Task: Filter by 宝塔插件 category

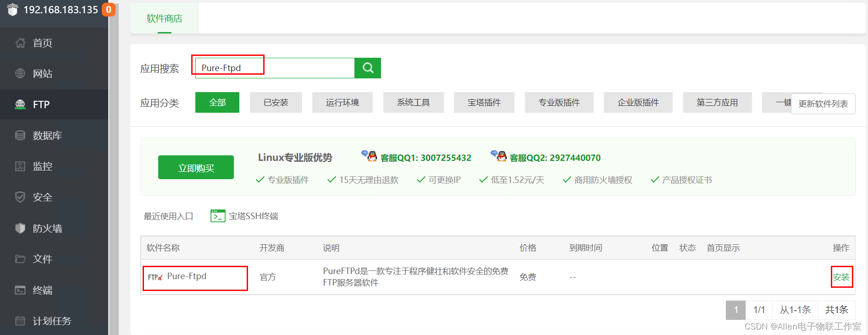Action: point(484,103)
